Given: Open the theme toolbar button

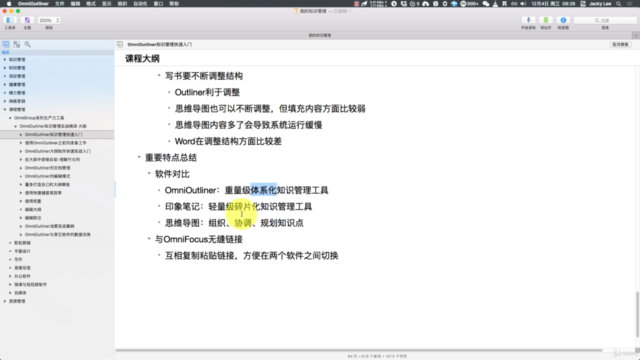Looking at the screenshot, I should coord(27,20).
